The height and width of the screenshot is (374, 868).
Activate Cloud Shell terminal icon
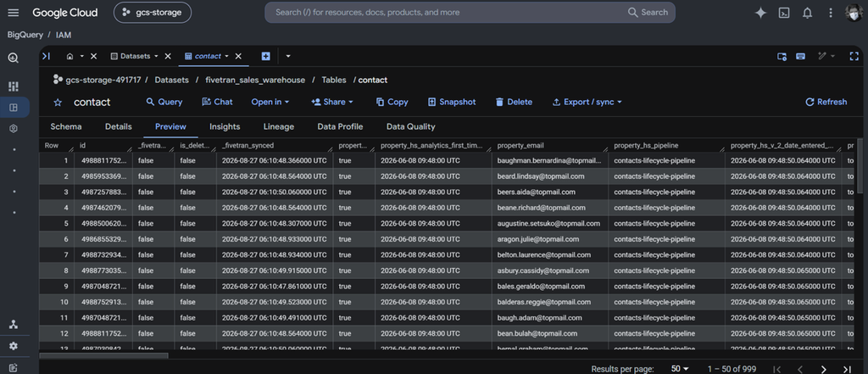click(x=784, y=13)
